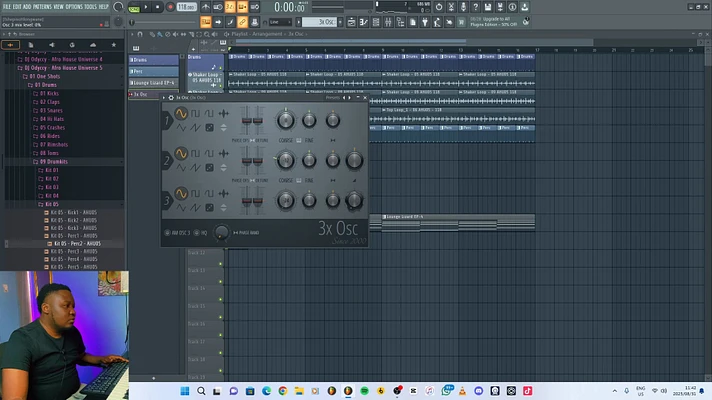Image resolution: width=712 pixels, height=400 pixels.
Task: Click oscillator 1 coarse tuning knob
Action: pos(286,120)
